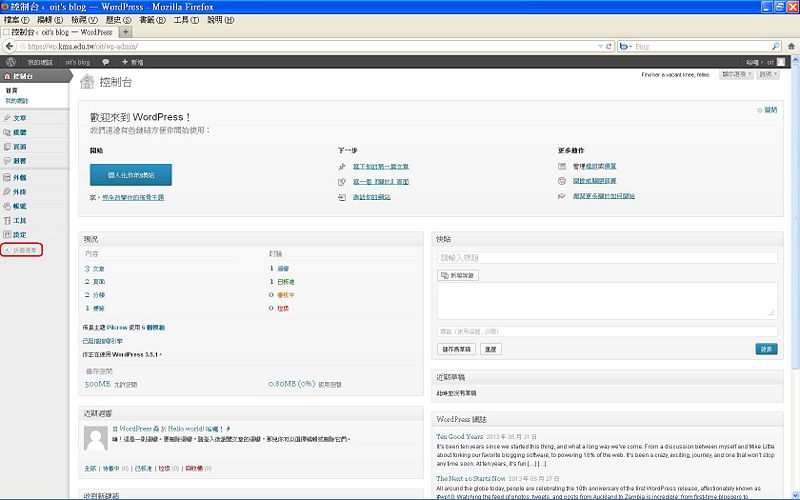Click the 首頁 submenu item

11,90
